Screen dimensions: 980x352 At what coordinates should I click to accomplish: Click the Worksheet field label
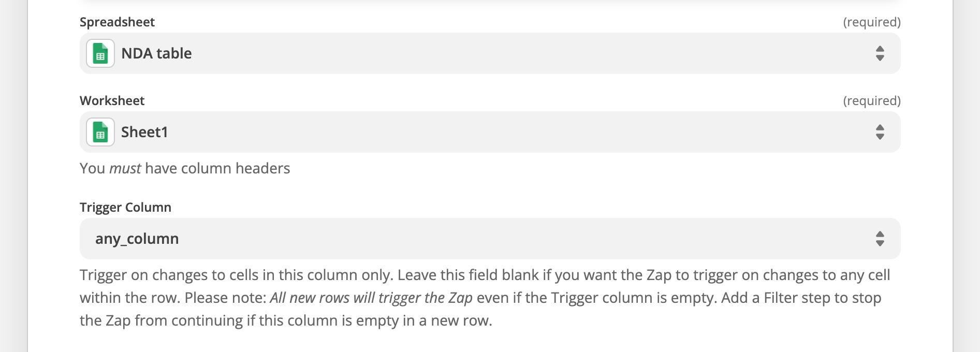tap(112, 100)
